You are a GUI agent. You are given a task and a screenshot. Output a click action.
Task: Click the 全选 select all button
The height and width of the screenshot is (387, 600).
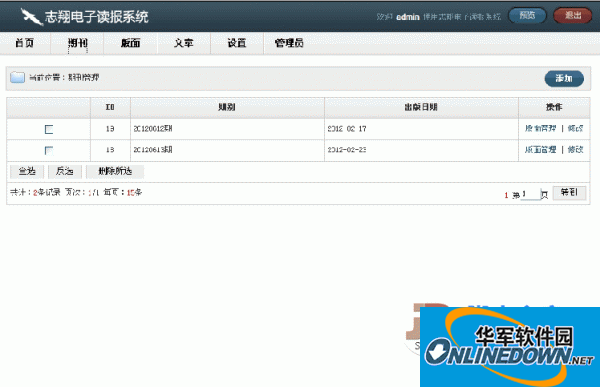pyautogui.click(x=27, y=171)
